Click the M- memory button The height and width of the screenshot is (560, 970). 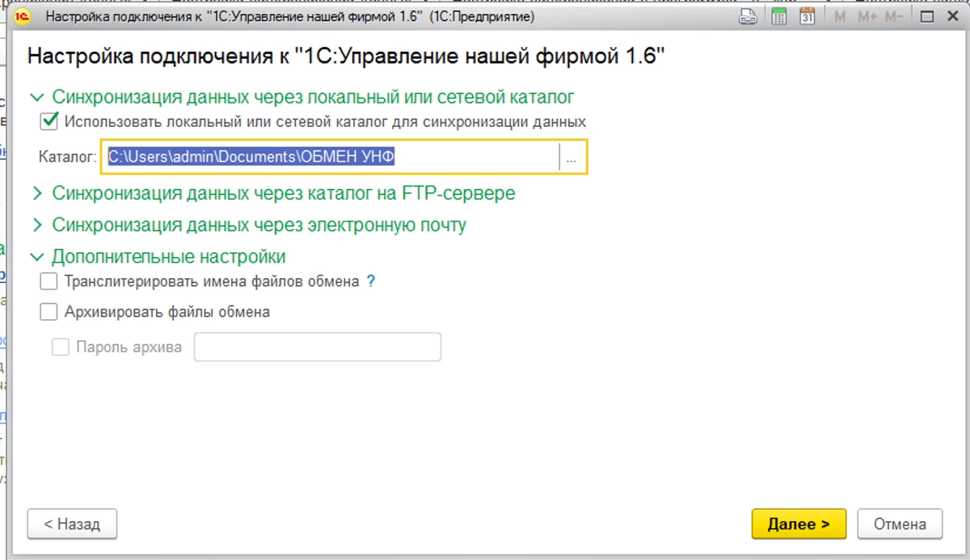[x=894, y=17]
